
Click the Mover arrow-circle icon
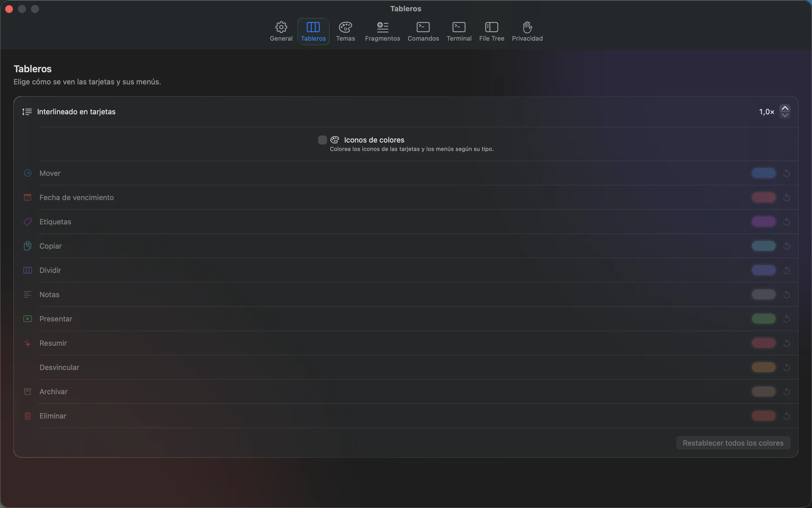coord(28,173)
